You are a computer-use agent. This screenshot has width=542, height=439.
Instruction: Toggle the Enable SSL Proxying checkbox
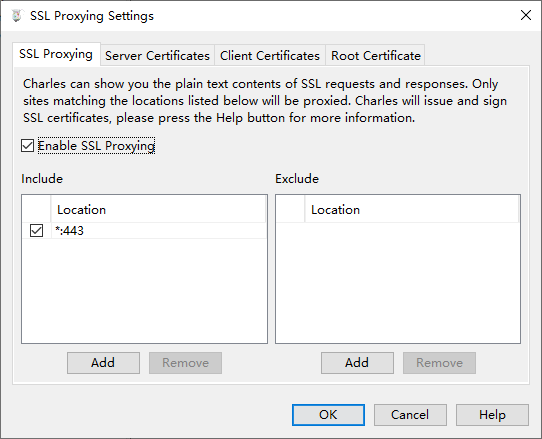pos(27,146)
